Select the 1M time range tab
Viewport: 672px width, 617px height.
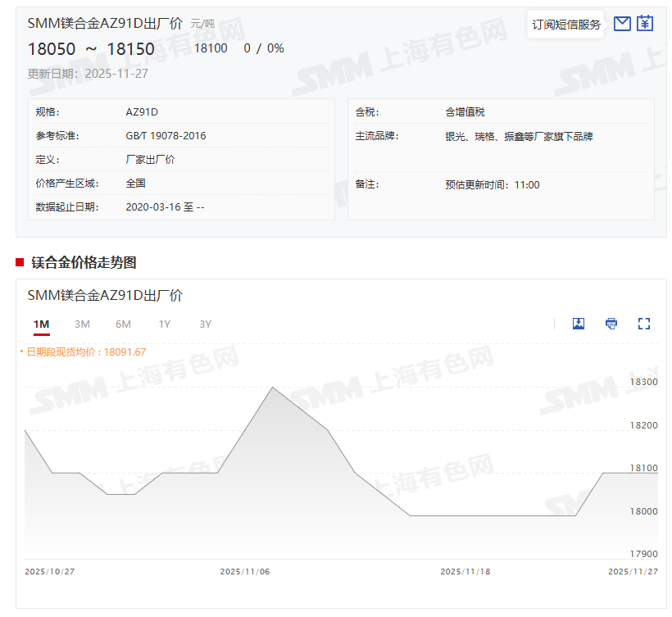(42, 324)
